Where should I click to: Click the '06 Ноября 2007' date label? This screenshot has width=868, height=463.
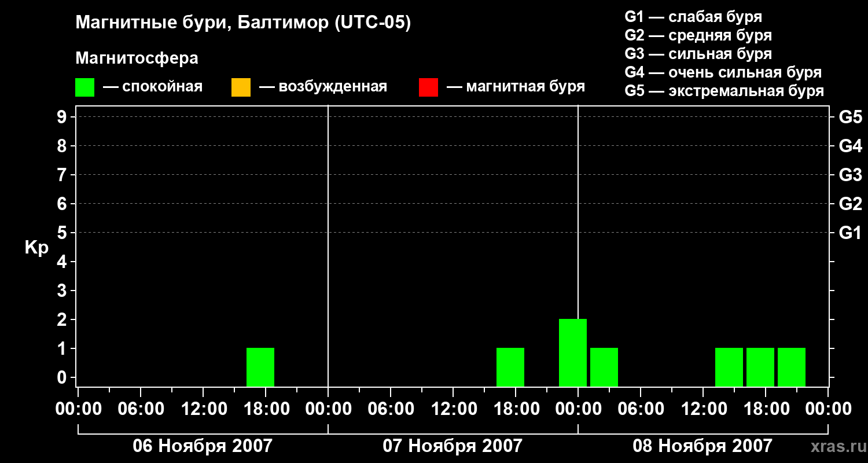[203, 446]
